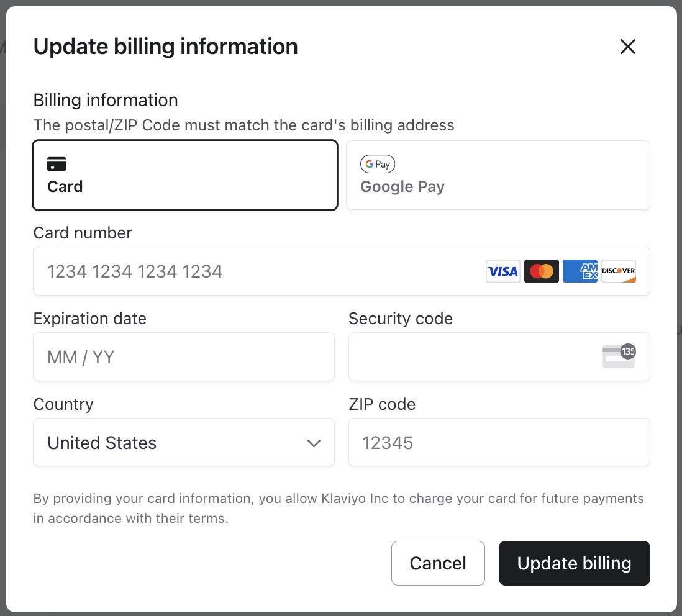Image resolution: width=682 pixels, height=616 pixels.
Task: Click the ZIP code field
Action: click(x=499, y=442)
